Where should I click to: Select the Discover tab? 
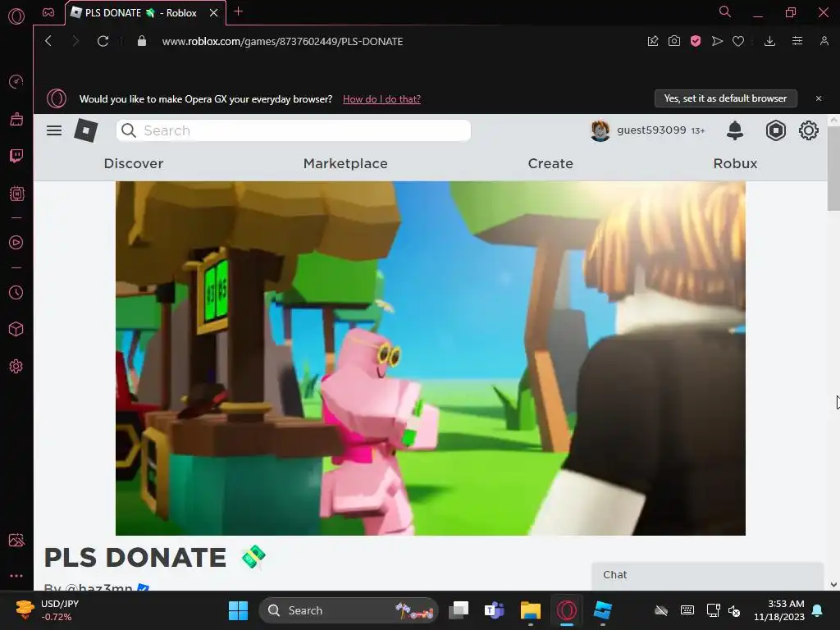pos(134,163)
